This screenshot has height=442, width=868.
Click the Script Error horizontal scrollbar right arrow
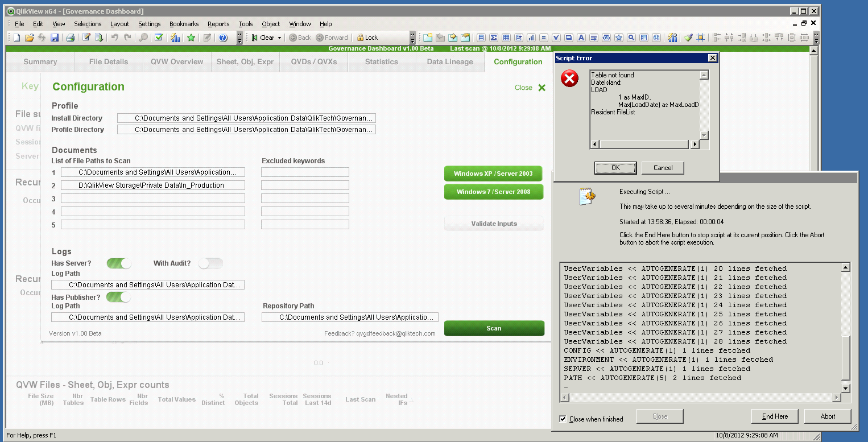(695, 144)
